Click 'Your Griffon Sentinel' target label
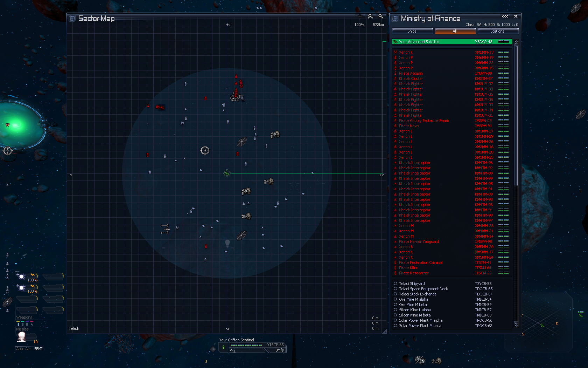This screenshot has height=368, width=588. pos(237,340)
